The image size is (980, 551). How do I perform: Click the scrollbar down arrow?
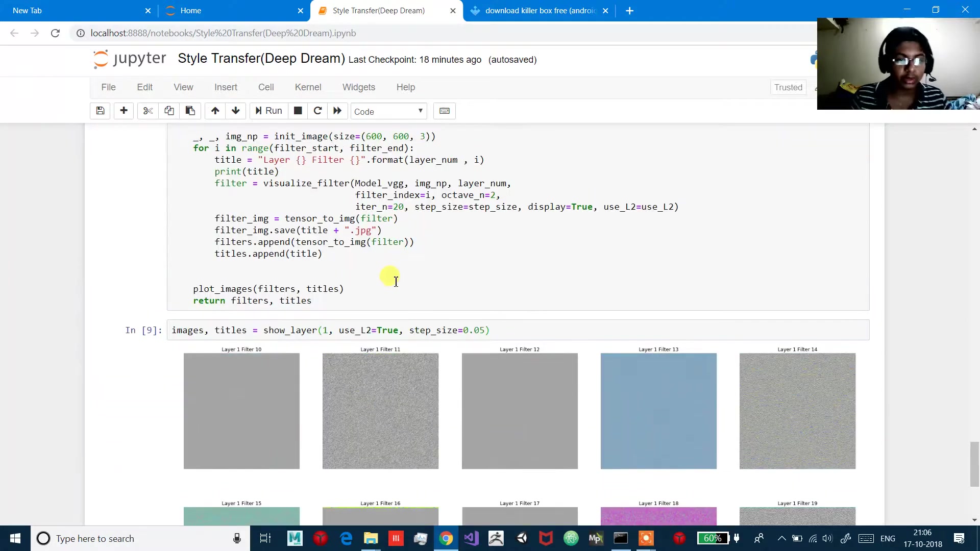pos(974,520)
